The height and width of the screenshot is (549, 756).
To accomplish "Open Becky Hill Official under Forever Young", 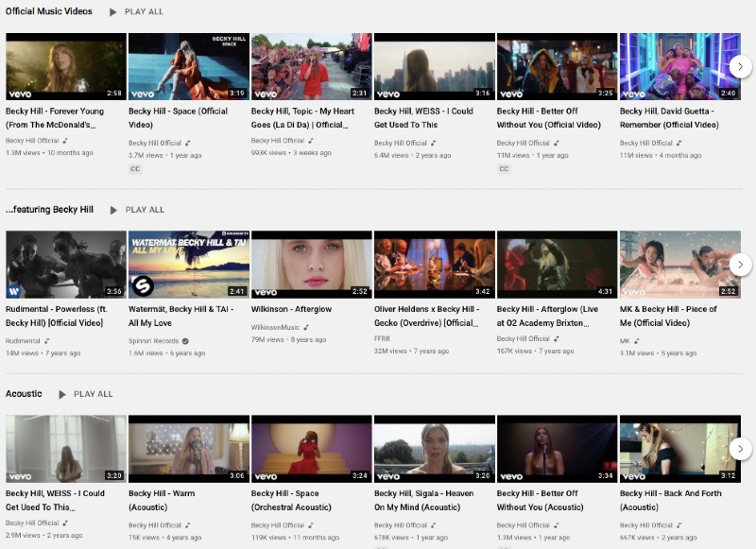I will click(x=32, y=140).
